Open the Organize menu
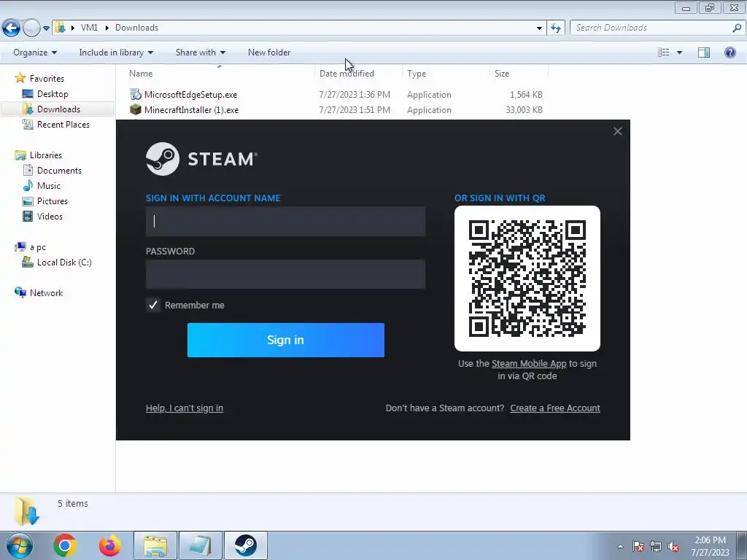 click(35, 52)
